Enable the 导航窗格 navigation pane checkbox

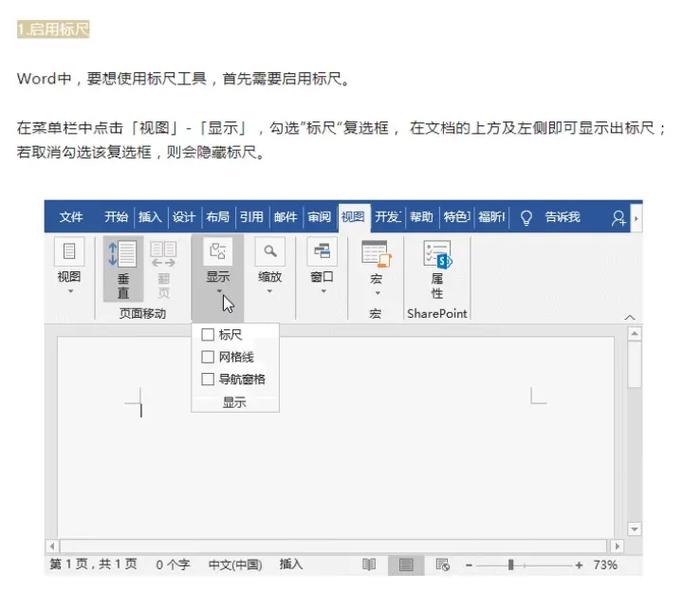(208, 379)
